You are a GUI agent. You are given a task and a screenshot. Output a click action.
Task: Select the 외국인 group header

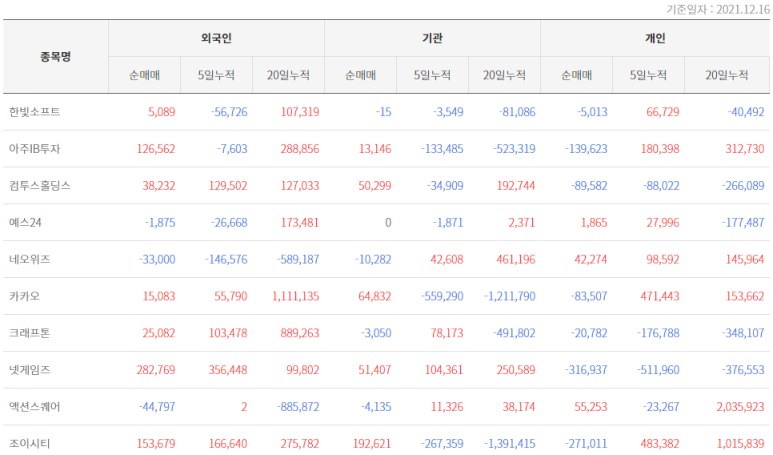click(216, 38)
